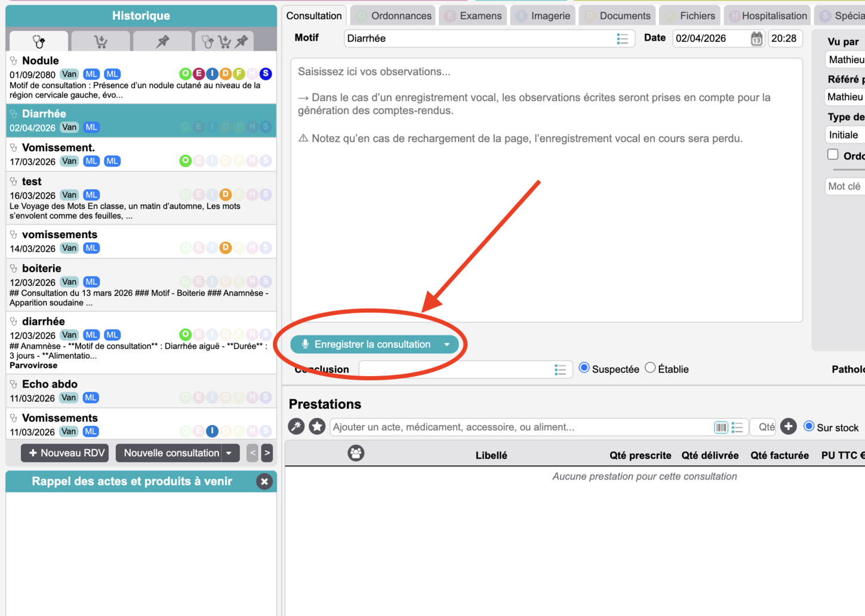Screen dimensions: 865x616
Task: Switch to the Examens tab
Action: [x=473, y=16]
